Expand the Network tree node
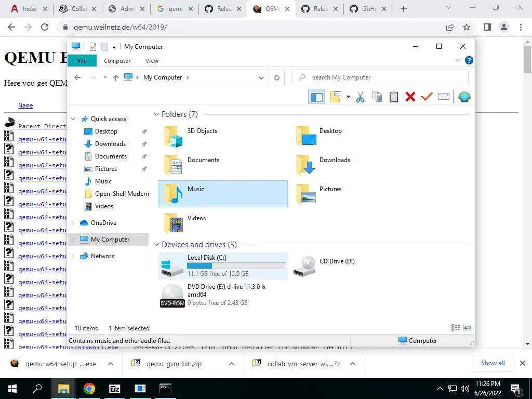The image size is (532, 399). point(73,256)
